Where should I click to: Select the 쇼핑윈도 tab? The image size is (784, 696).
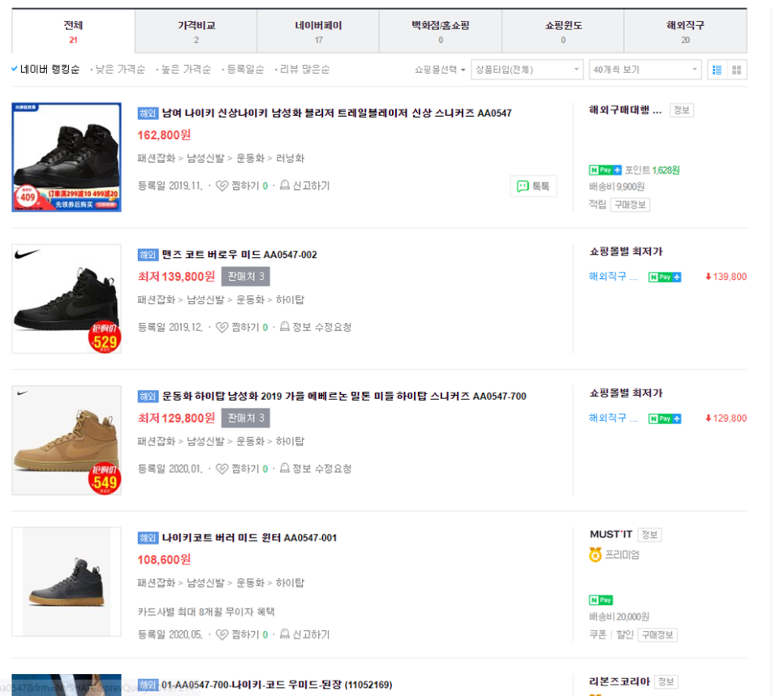tap(563, 31)
